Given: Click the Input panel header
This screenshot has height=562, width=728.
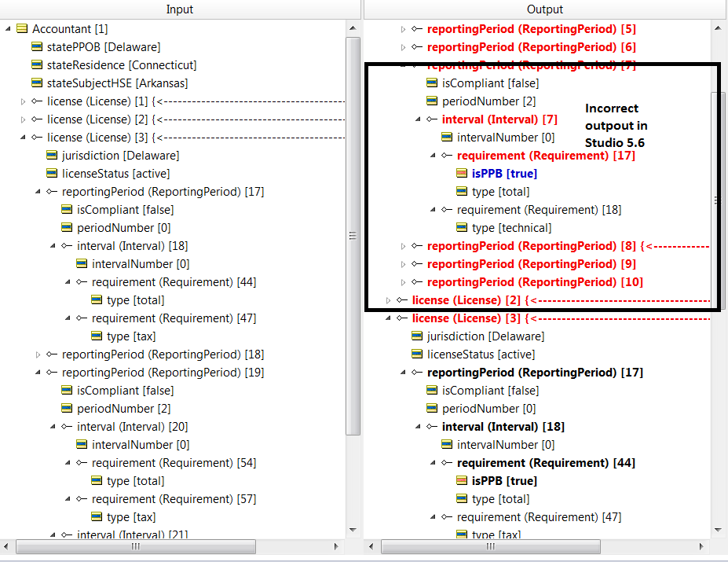Looking at the screenshot, I should [180, 9].
